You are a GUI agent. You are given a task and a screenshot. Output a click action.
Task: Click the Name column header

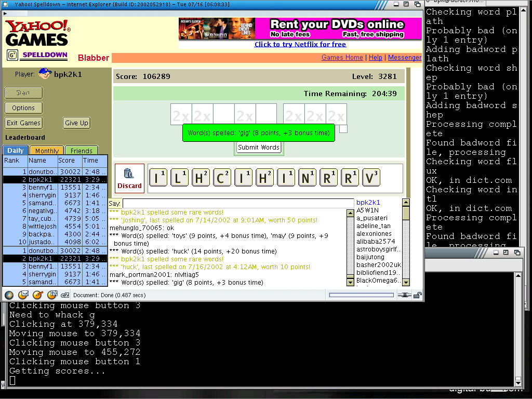(x=43, y=161)
